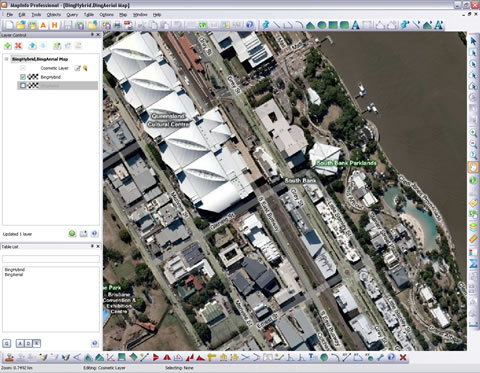Select the Text tool letter A
This screenshot has width=480, height=373.
[x=355, y=25]
